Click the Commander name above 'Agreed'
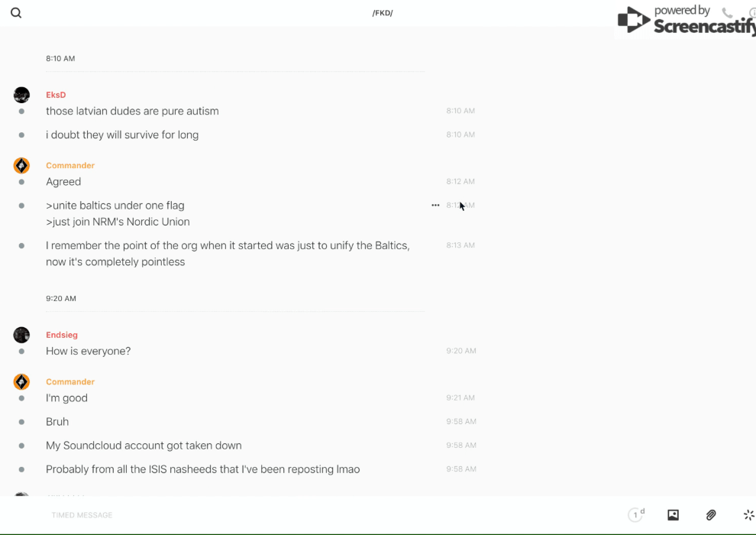The image size is (756, 535). point(70,166)
